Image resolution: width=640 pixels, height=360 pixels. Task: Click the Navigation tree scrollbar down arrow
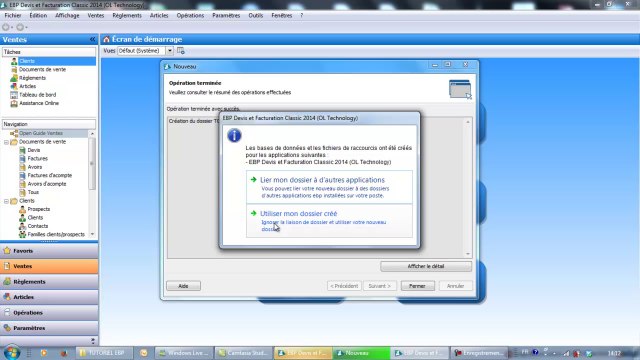(92, 234)
